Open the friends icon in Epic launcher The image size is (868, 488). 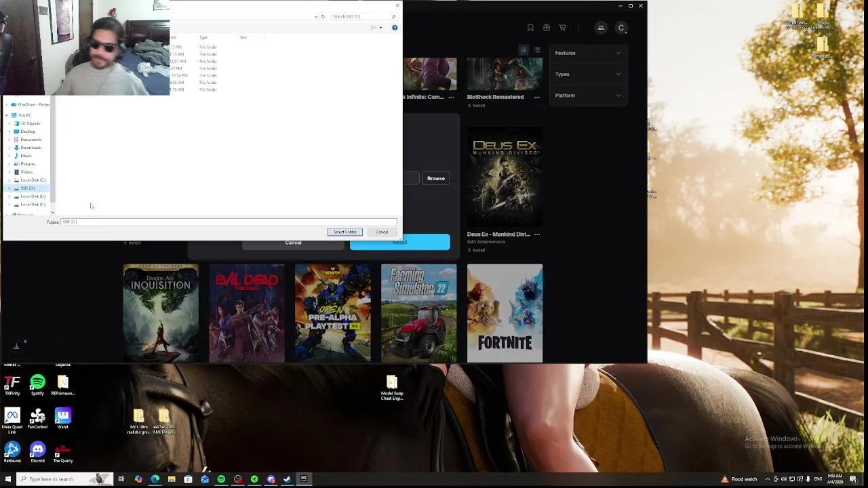[601, 28]
